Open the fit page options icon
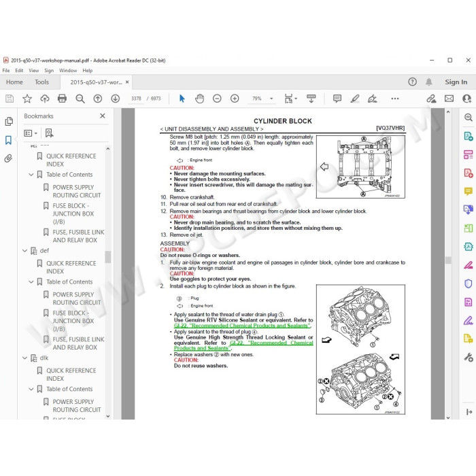Screen dimensions: 476x476 point(290,99)
